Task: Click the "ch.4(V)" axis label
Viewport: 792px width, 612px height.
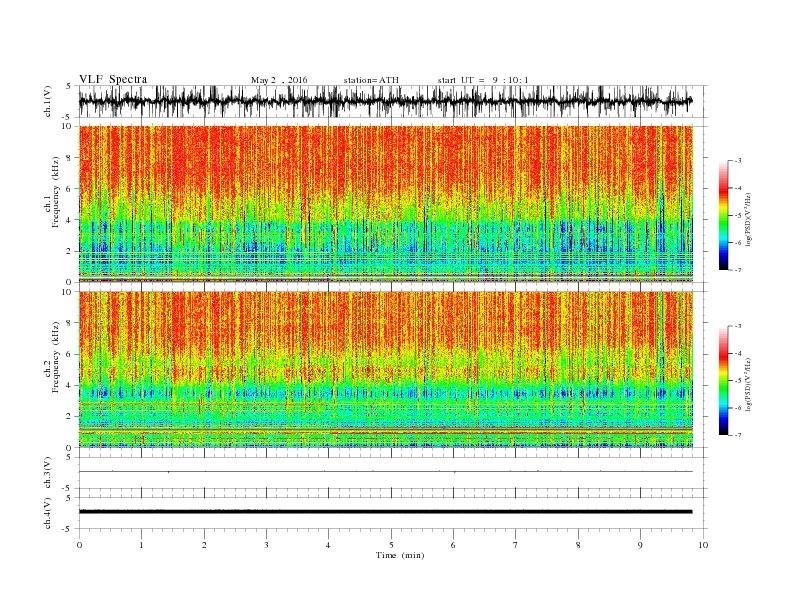Action: pyautogui.click(x=47, y=513)
